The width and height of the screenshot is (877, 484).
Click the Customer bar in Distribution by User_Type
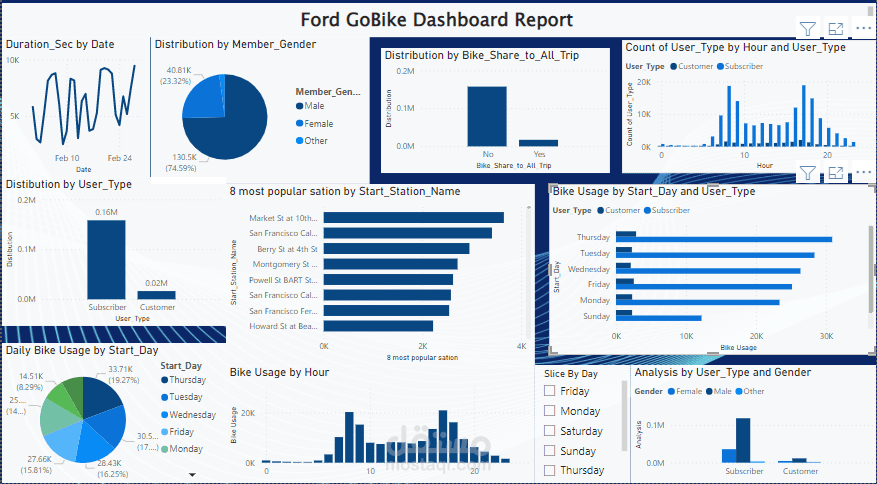(157, 295)
